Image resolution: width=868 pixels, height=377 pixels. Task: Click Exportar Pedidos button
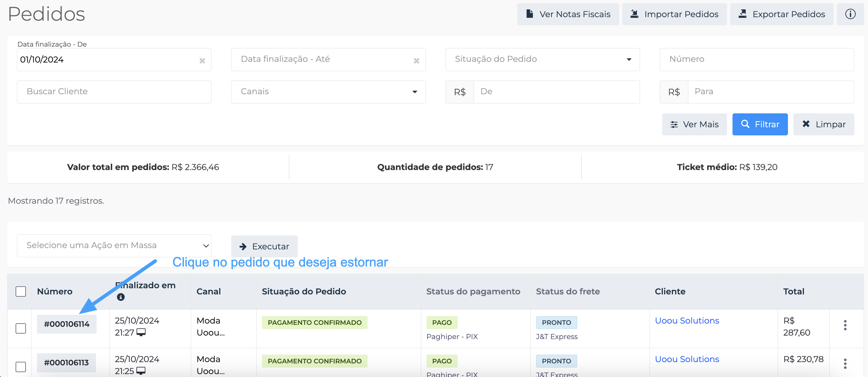click(781, 14)
